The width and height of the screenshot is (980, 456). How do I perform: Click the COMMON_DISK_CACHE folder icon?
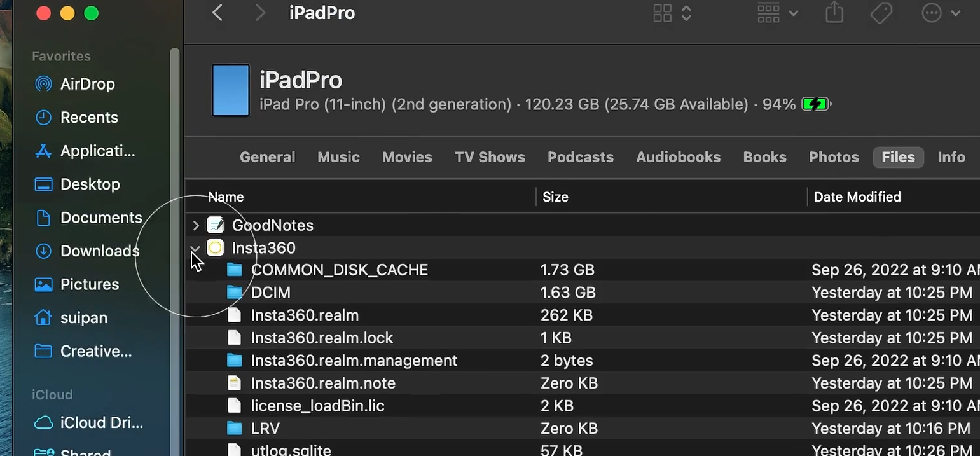click(x=235, y=270)
